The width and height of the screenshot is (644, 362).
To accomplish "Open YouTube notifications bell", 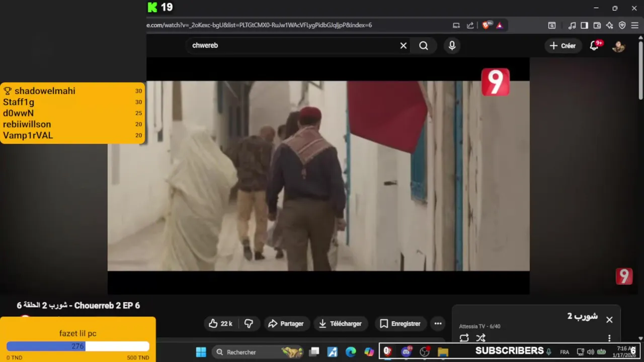I will click(x=595, y=46).
